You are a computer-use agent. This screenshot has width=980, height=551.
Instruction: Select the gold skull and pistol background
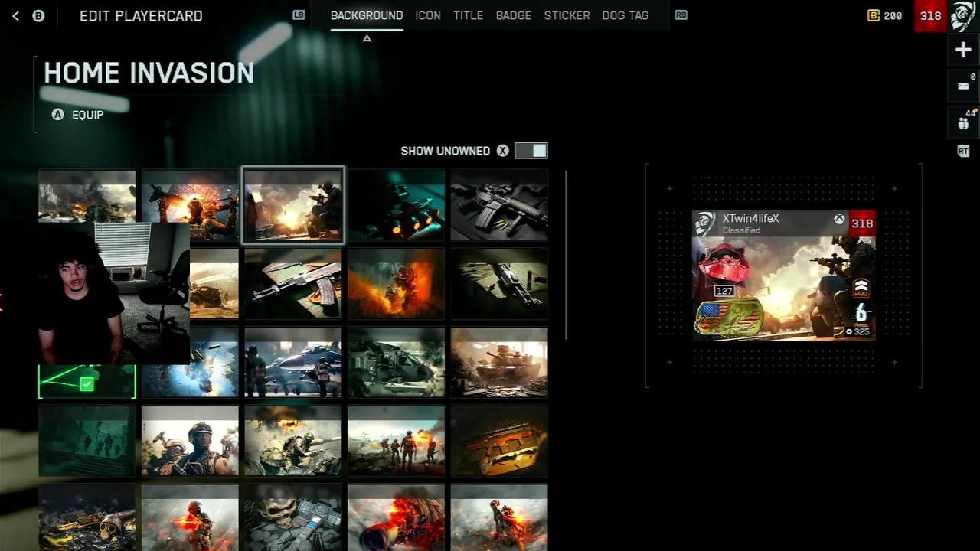pos(87,518)
